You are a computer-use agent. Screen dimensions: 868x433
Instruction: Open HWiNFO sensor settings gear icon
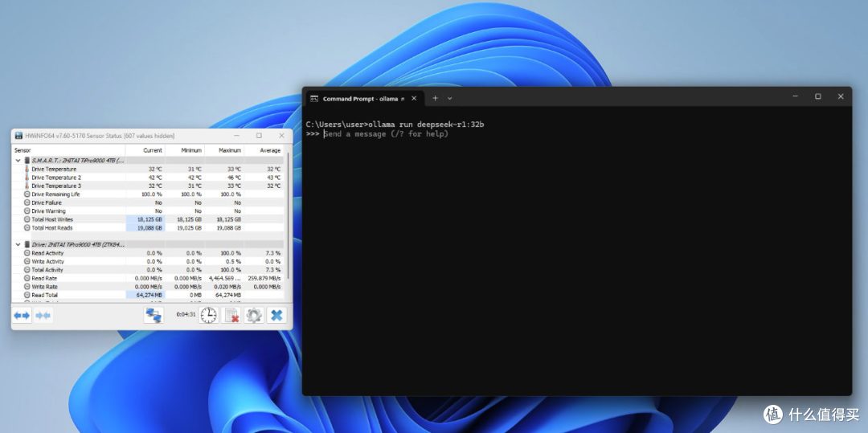(x=253, y=316)
